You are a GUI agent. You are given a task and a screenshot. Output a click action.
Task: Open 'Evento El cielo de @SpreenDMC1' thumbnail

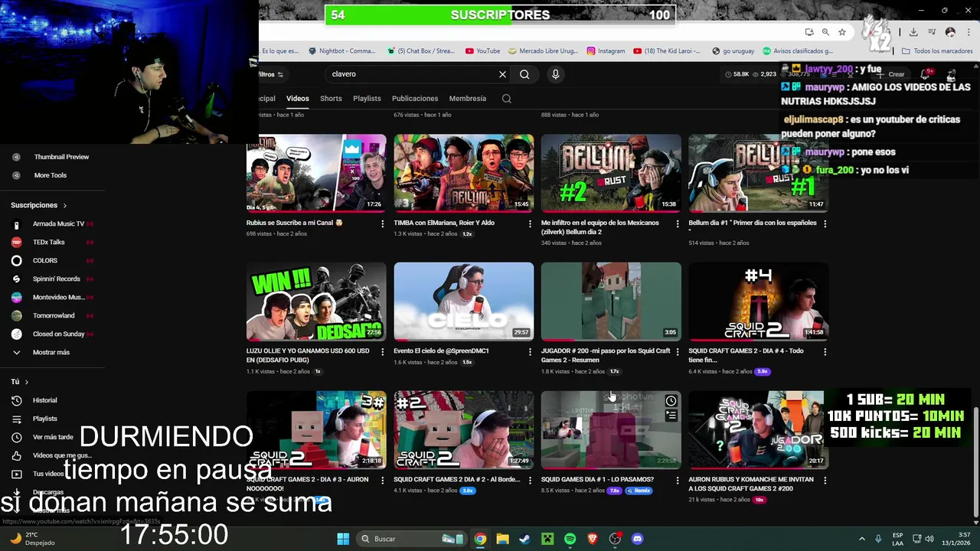[x=464, y=302]
